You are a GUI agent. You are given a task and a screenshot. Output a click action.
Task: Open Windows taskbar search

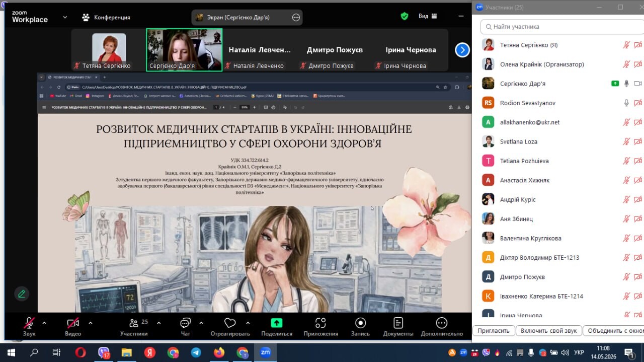coord(34,352)
